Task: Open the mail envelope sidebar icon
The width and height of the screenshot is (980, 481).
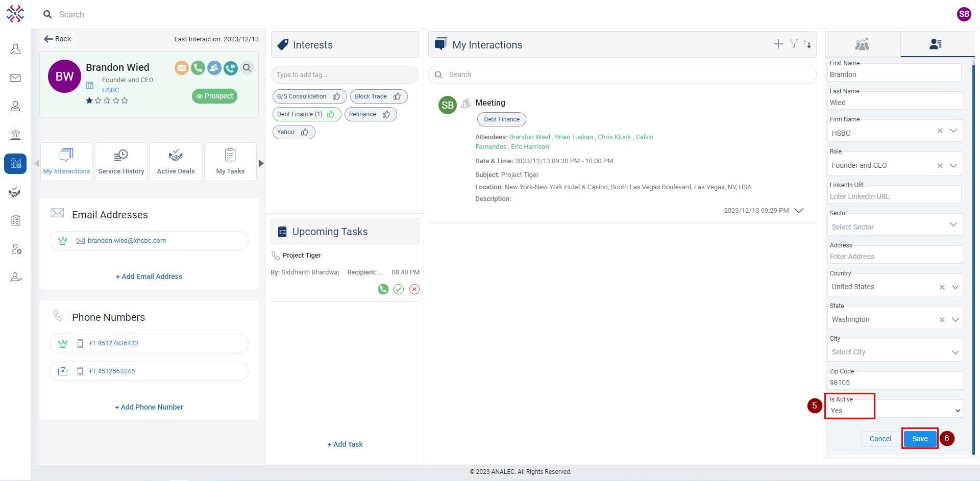Action: tap(15, 78)
